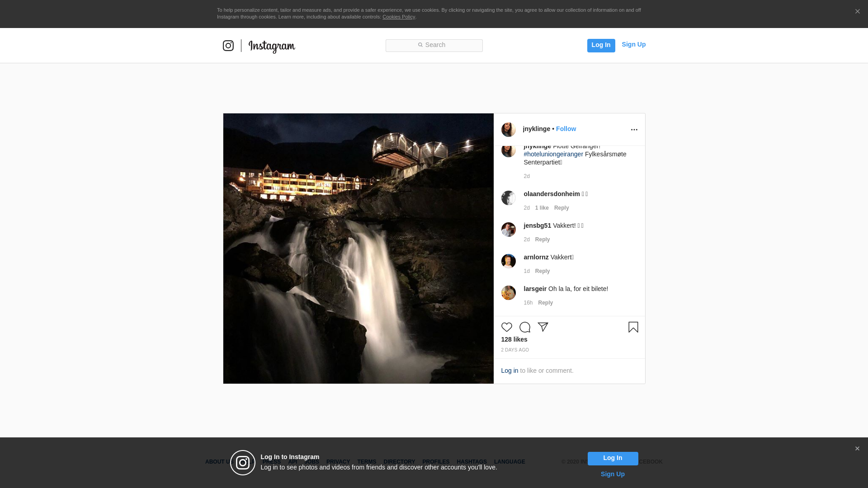Click the Instagram camera glyph logo
This screenshot has width=868, height=488.
click(x=228, y=46)
